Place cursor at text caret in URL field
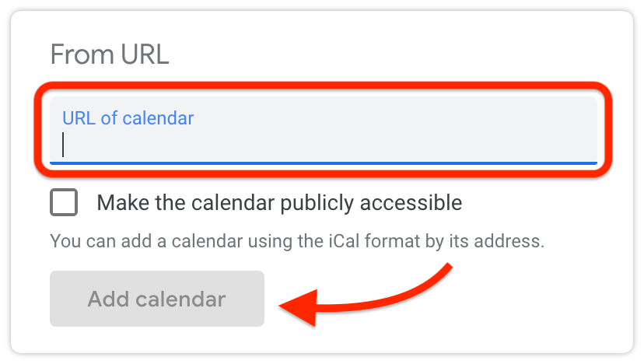The image size is (644, 364). pos(63,145)
